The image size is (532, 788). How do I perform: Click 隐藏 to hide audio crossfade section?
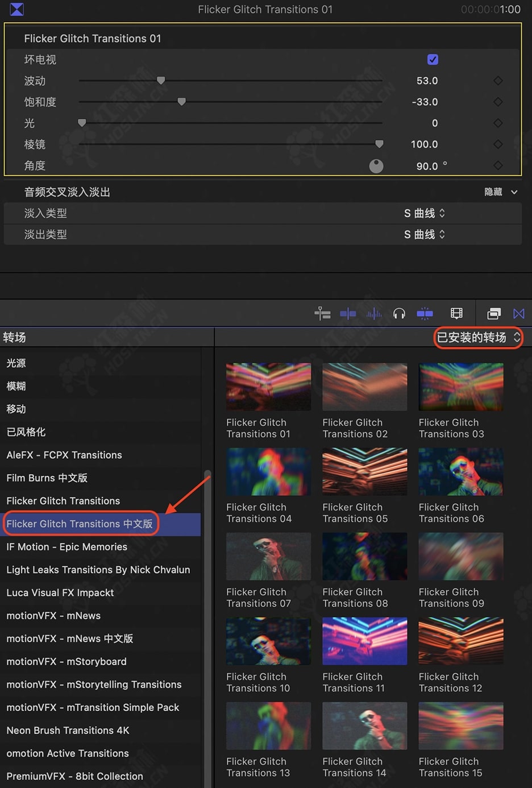[x=493, y=192]
